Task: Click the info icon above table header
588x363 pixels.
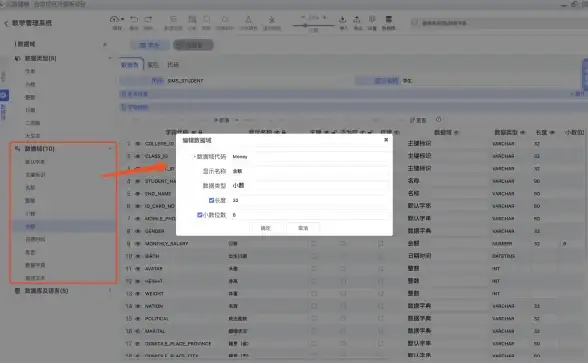Action: (x=439, y=119)
